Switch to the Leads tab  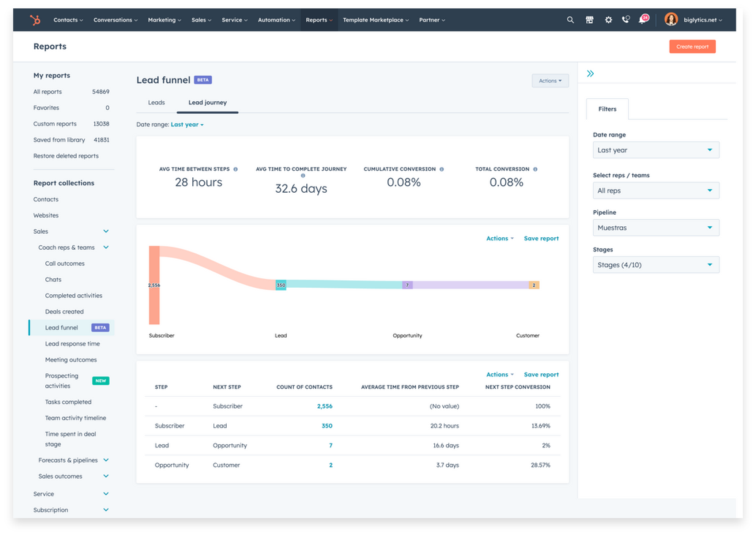[x=156, y=103]
